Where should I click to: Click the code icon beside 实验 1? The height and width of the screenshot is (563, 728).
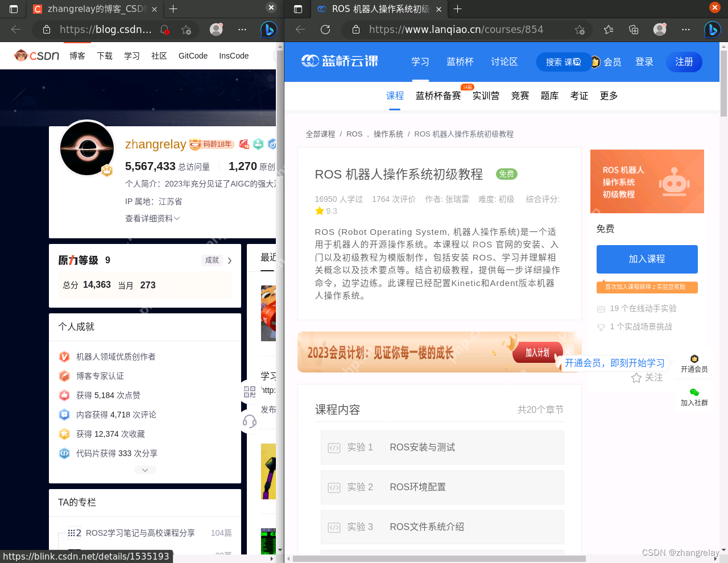[334, 448]
